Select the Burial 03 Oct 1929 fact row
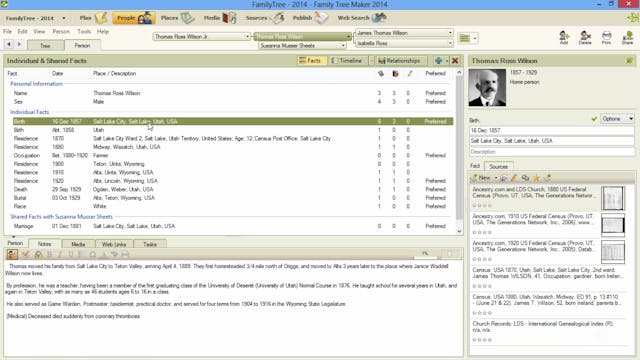 tap(233, 198)
